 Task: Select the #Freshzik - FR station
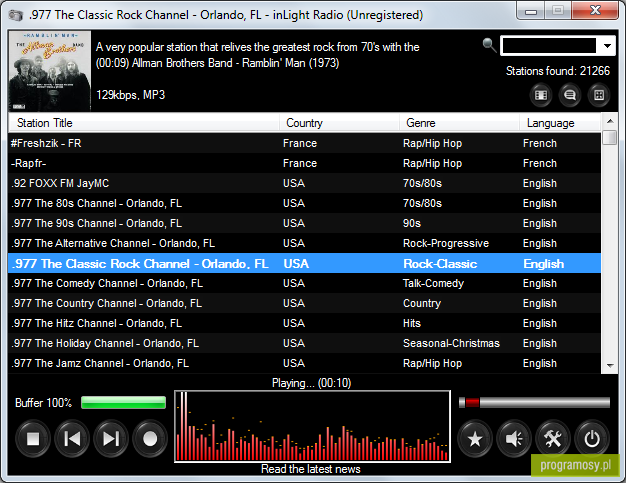coord(304,143)
